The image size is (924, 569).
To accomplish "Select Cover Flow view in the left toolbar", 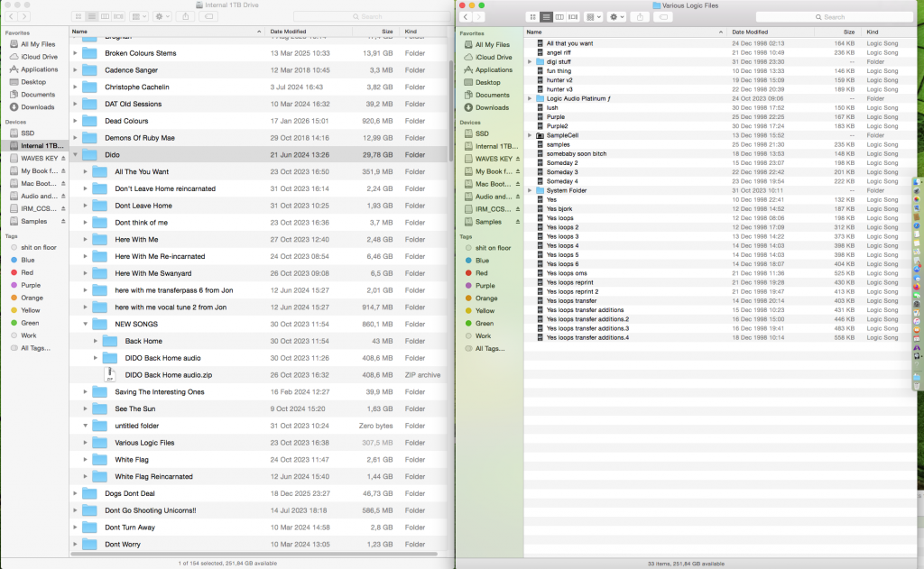I will pos(118,17).
